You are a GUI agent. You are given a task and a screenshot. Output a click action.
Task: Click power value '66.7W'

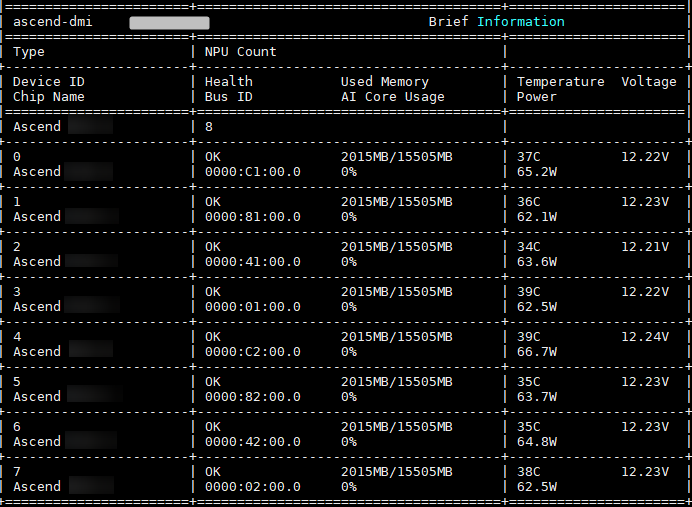click(x=537, y=352)
